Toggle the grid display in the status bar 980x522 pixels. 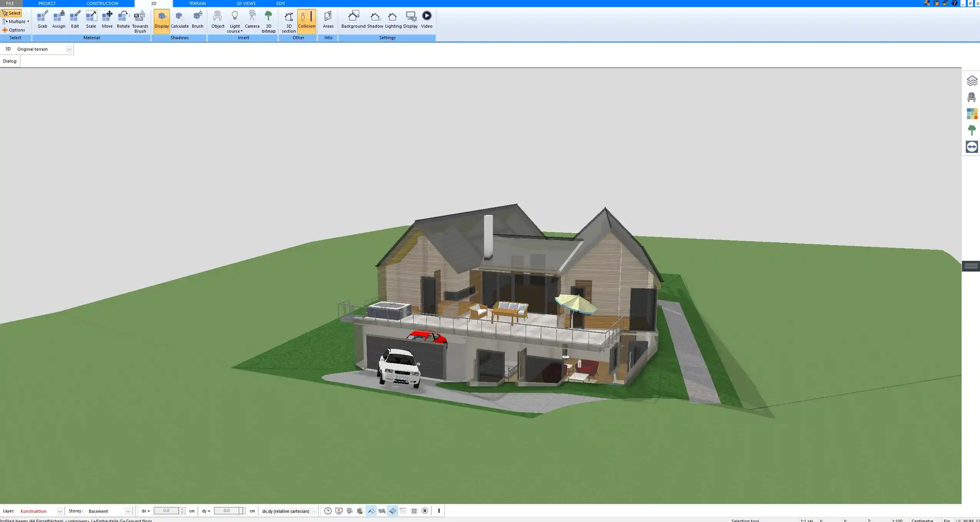(x=414, y=511)
